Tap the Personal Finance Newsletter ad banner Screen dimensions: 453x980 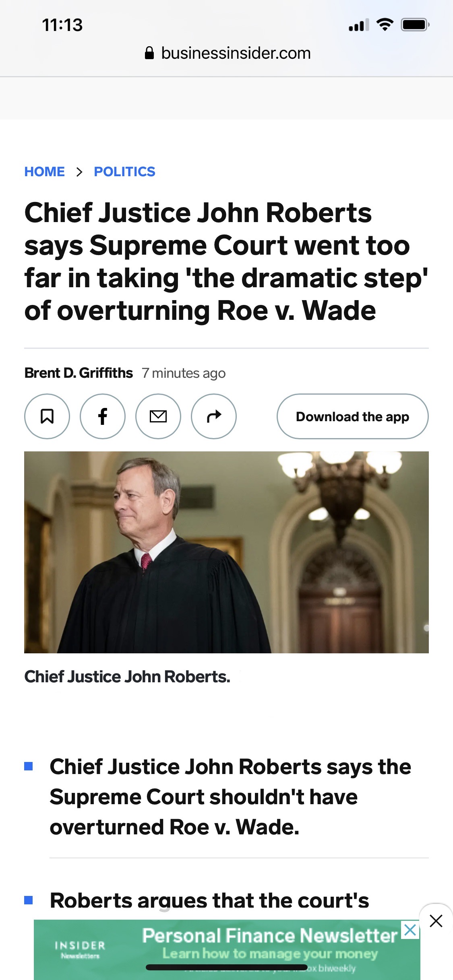(227, 949)
